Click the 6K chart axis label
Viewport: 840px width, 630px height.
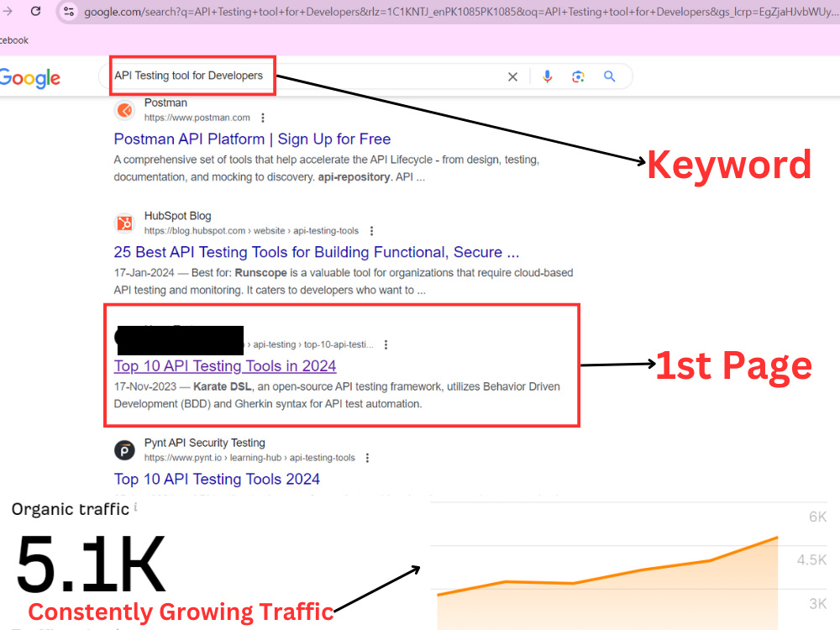(x=817, y=517)
